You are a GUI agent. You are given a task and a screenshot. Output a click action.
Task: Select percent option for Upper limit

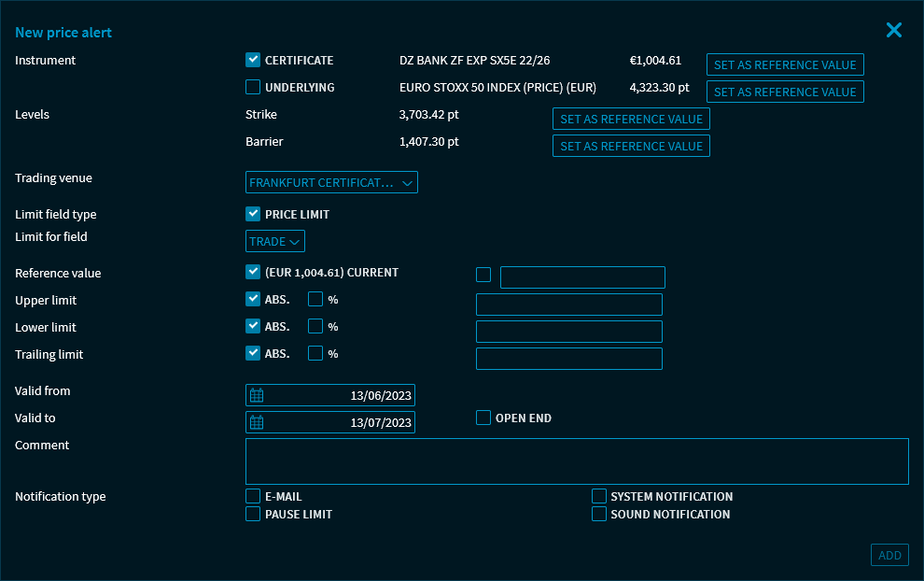315,300
